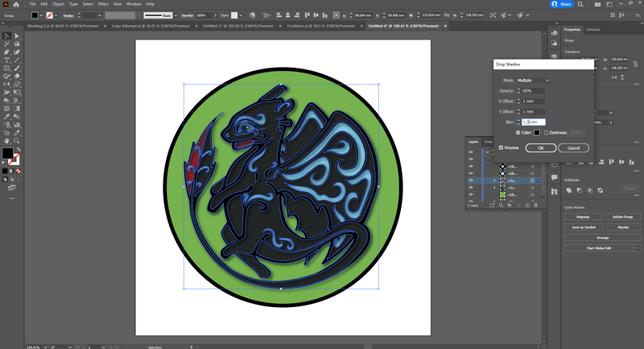The image size is (644, 349).
Task: Open the Mode dropdown showing Multiply
Action: [533, 81]
